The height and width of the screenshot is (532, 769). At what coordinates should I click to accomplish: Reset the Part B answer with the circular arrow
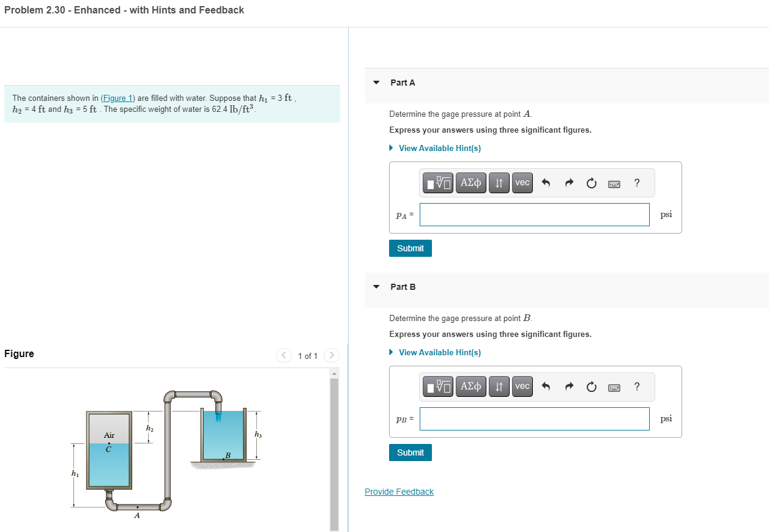[591, 386]
